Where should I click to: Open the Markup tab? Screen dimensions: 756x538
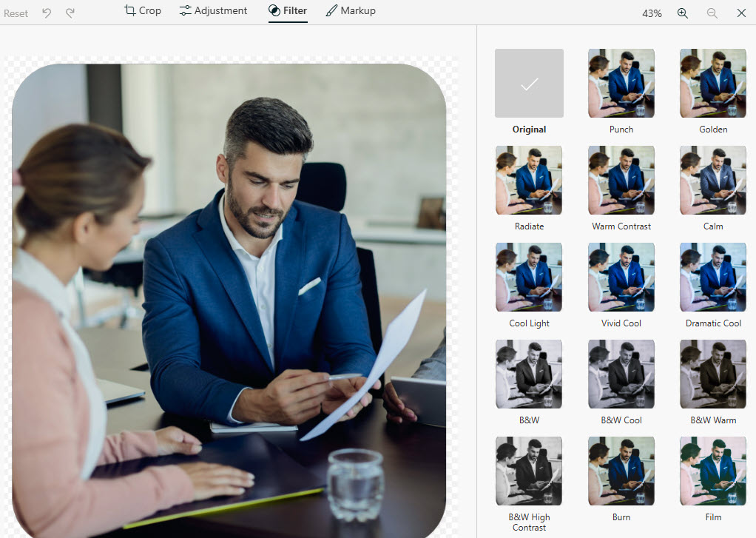click(351, 11)
